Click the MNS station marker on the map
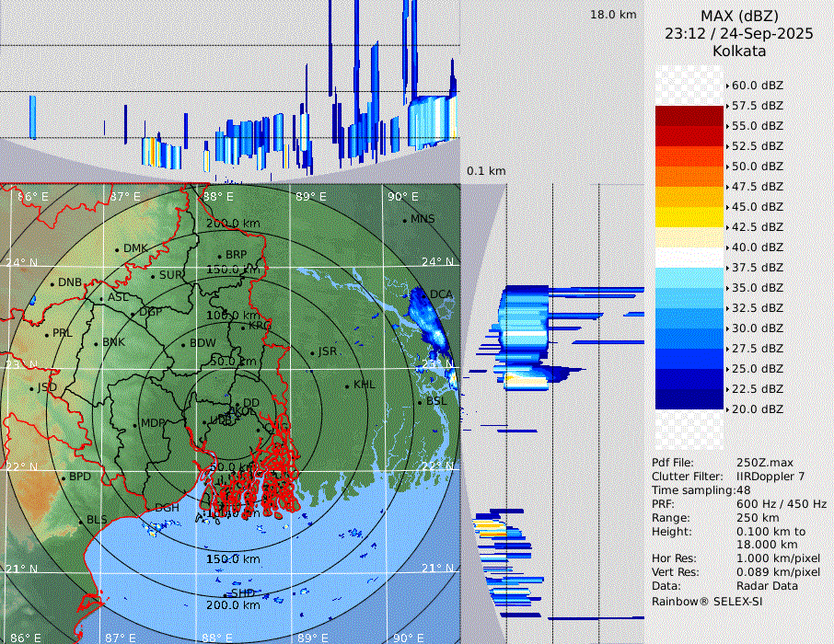Image resolution: width=834 pixels, height=644 pixels. pyautogui.click(x=404, y=220)
